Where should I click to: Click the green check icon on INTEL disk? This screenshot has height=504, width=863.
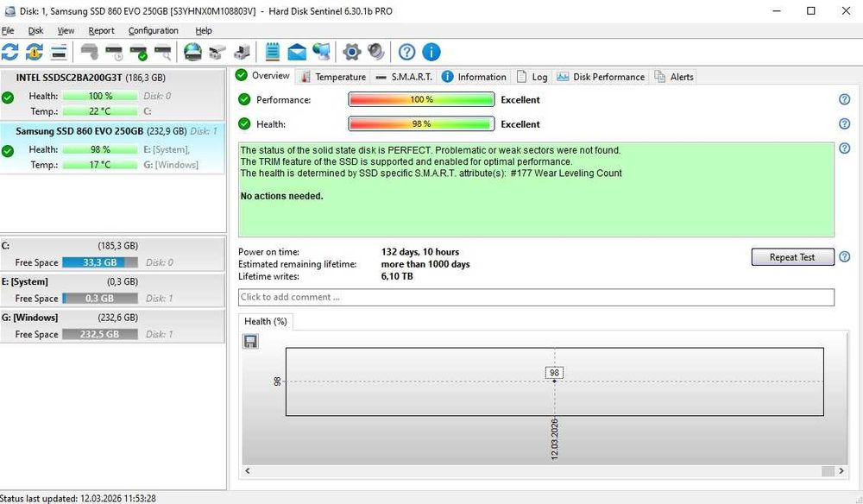tap(8, 98)
